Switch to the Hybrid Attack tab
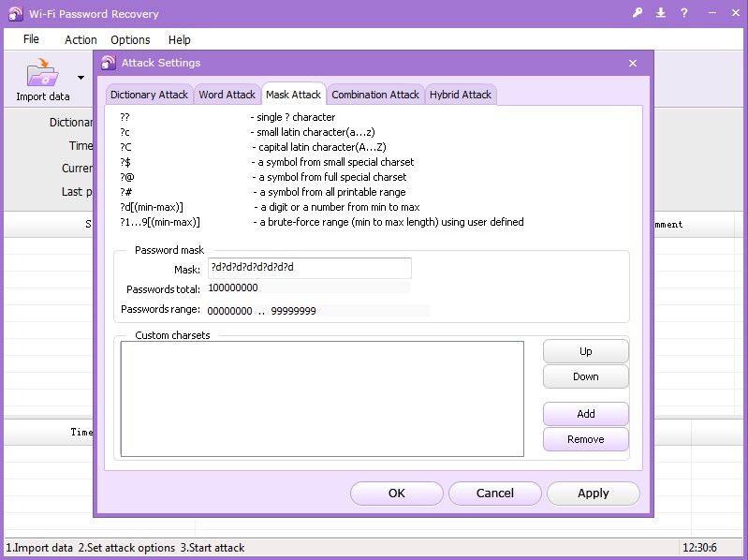Viewport: 748px width, 560px height. (x=461, y=95)
